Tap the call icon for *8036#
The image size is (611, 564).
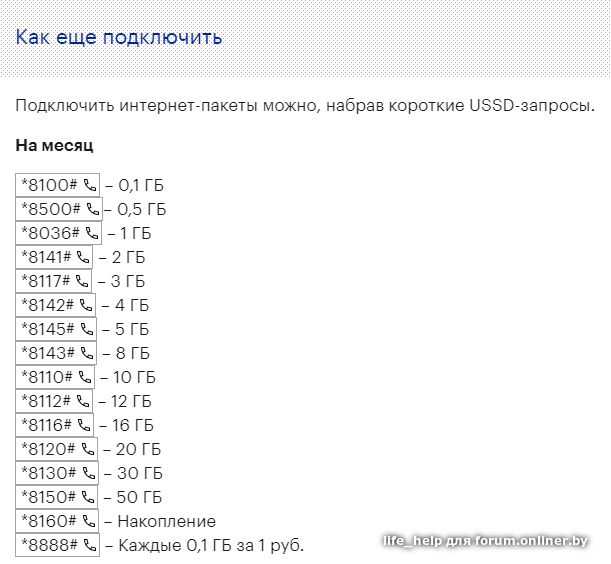(90, 233)
